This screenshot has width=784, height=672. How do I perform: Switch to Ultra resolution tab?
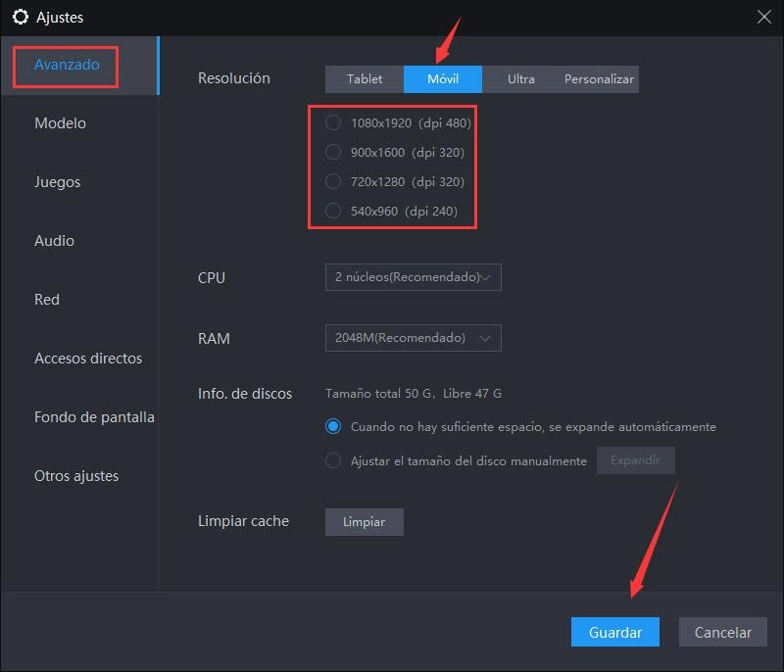(x=521, y=79)
